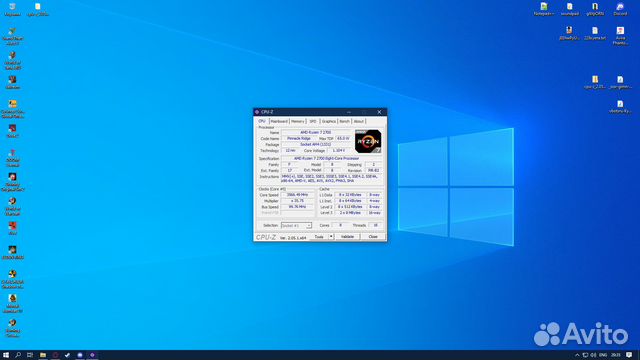Screen dimensions: 640x360
Task: Select the Discord desktop icon
Action: (x=620, y=9)
